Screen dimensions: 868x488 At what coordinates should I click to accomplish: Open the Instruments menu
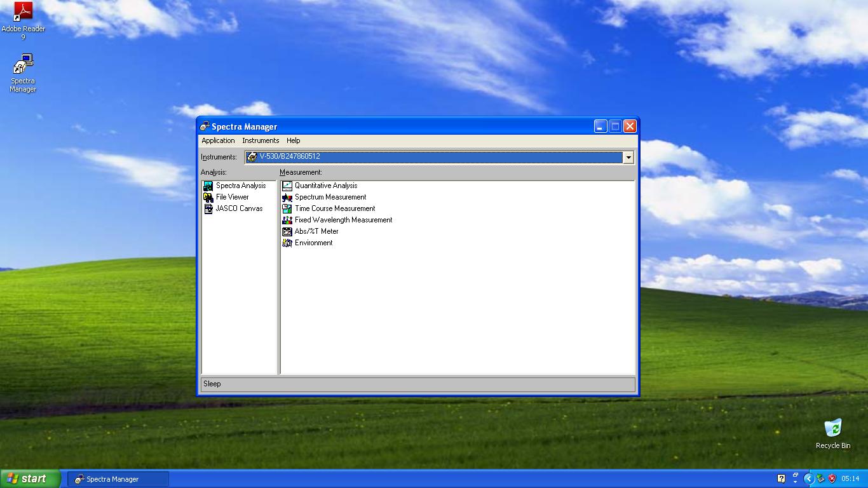pyautogui.click(x=261, y=140)
